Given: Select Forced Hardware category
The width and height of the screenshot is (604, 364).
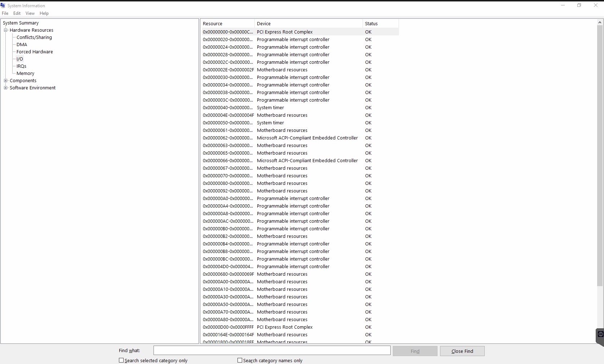Looking at the screenshot, I should [35, 52].
